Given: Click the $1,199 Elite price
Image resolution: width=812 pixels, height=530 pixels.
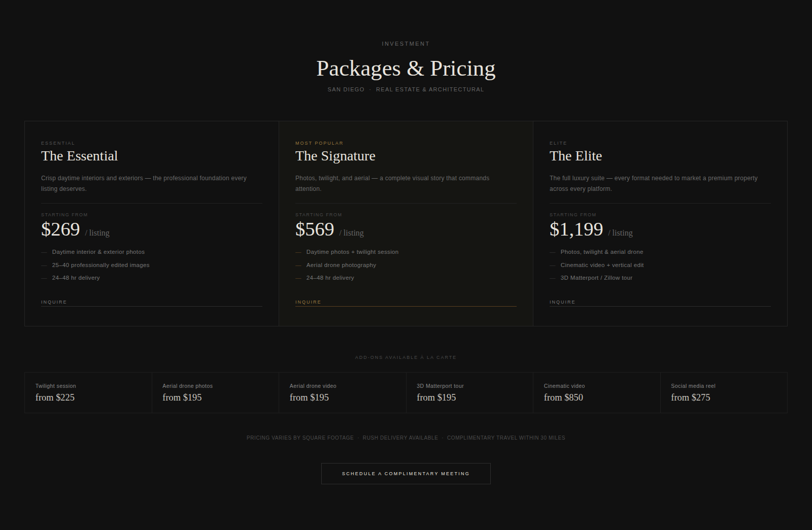Looking at the screenshot, I should [576, 229].
